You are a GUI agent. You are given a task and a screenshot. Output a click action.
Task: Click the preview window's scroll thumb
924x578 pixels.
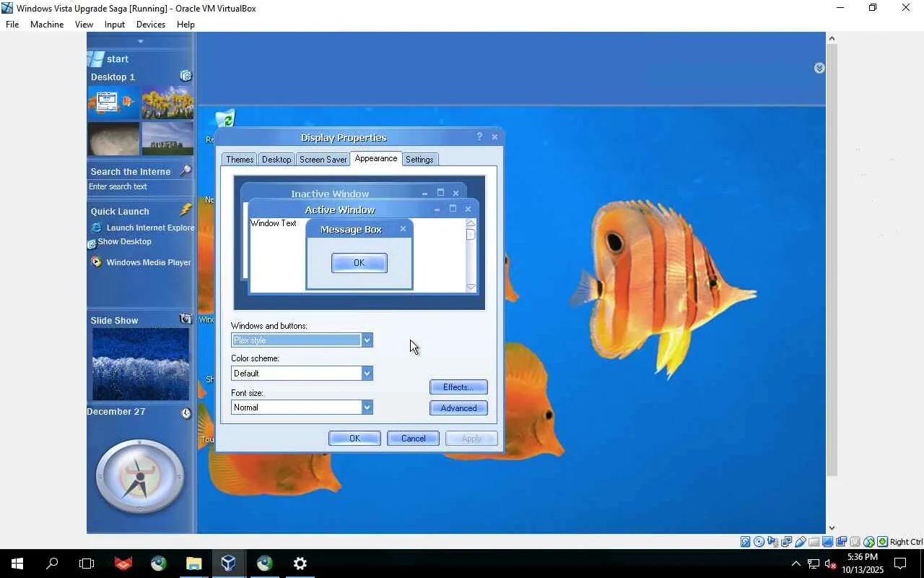pos(471,234)
